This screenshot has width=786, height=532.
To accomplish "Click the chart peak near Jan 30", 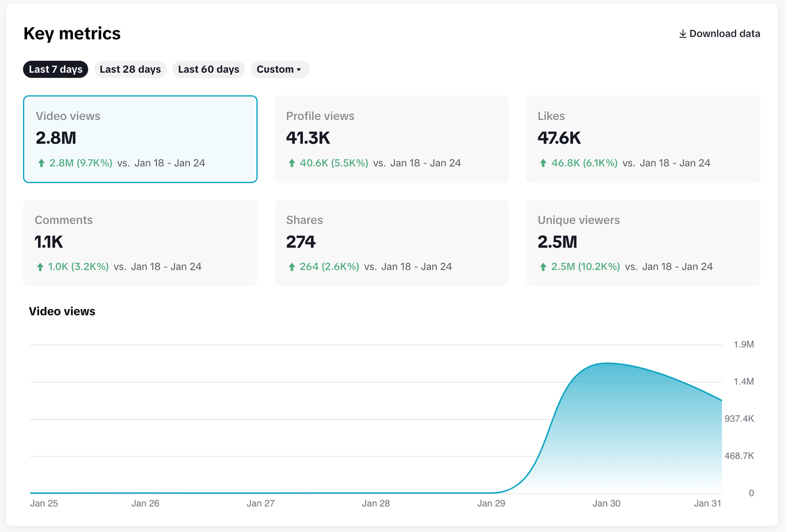I will coord(607,364).
